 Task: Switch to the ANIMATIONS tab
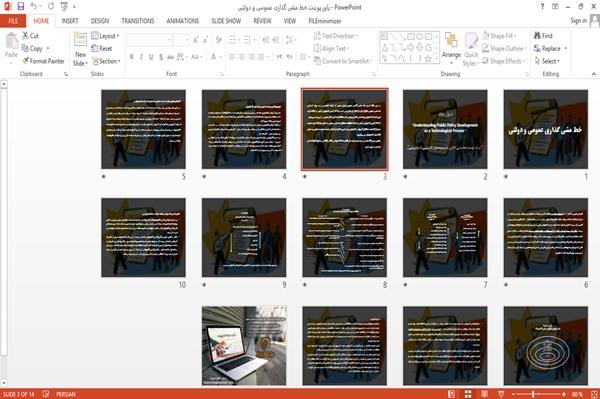[183, 21]
